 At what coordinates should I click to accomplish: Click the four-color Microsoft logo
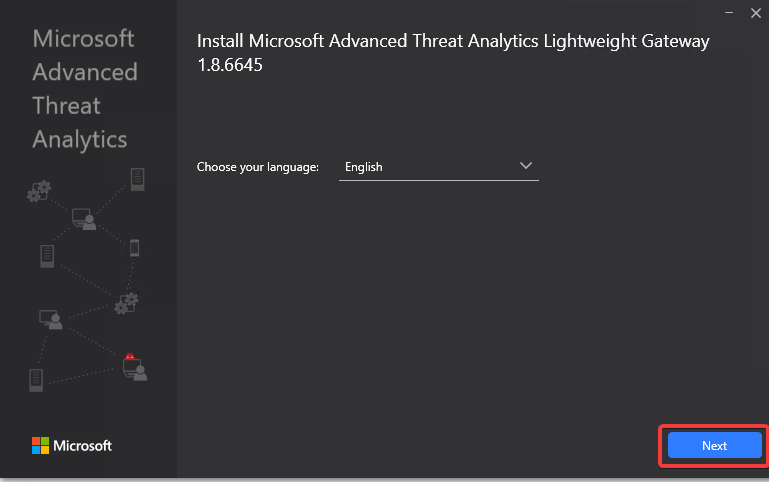coord(40,445)
